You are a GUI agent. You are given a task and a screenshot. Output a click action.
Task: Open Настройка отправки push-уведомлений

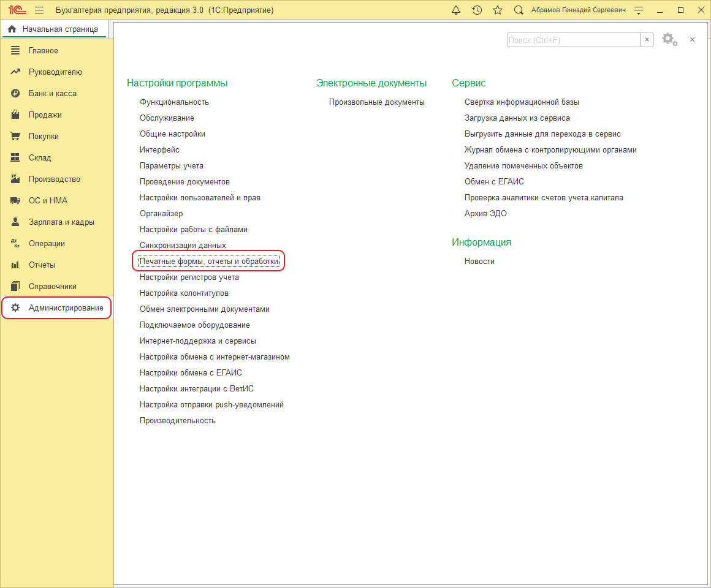click(x=211, y=404)
